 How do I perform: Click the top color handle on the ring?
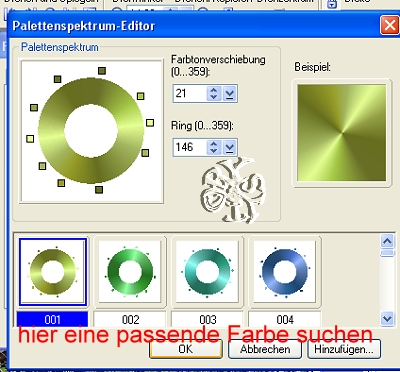pyautogui.click(x=102, y=71)
